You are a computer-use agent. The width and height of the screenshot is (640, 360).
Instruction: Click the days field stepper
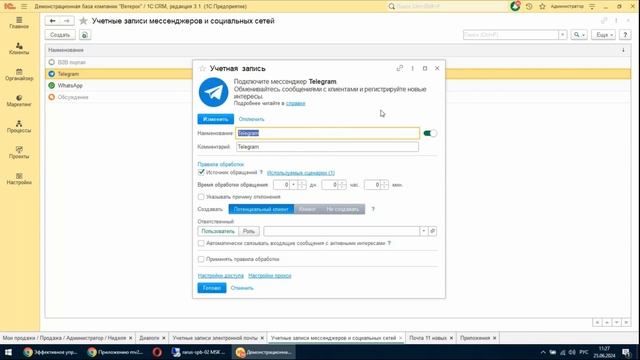[302, 185]
